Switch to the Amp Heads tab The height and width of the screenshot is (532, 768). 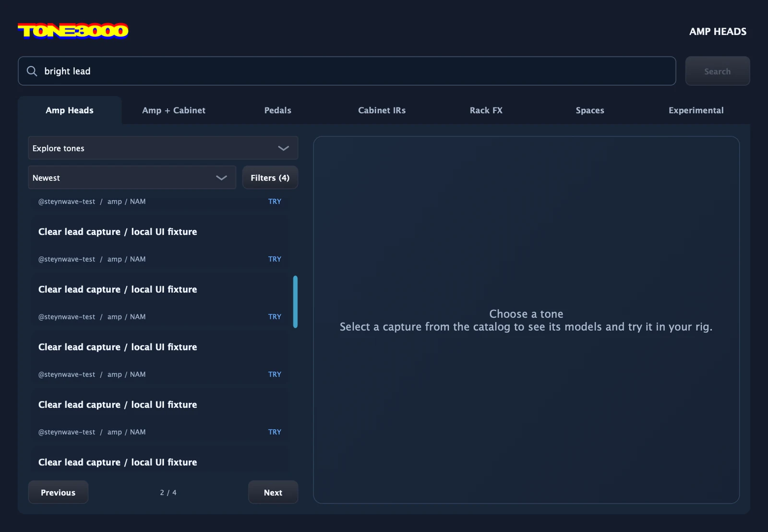(x=70, y=110)
